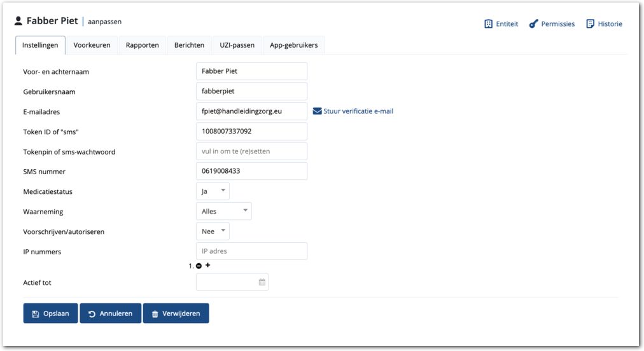Add IP address with plus icon

click(208, 265)
